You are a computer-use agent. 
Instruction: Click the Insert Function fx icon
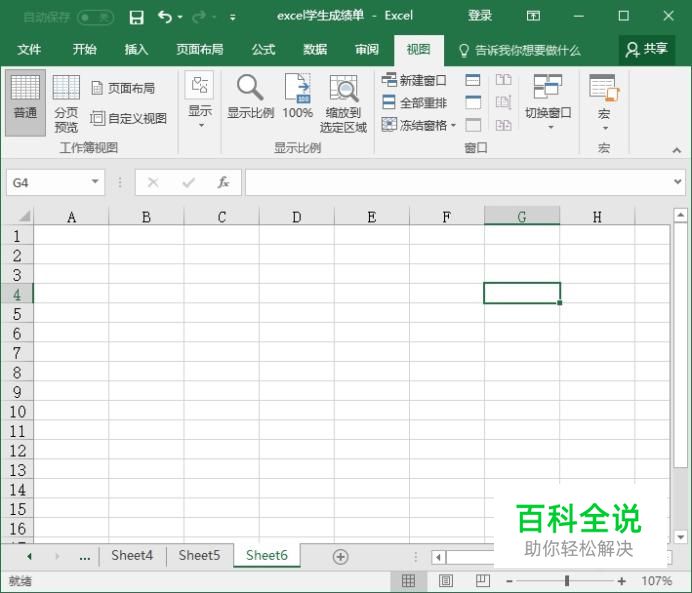click(x=223, y=182)
